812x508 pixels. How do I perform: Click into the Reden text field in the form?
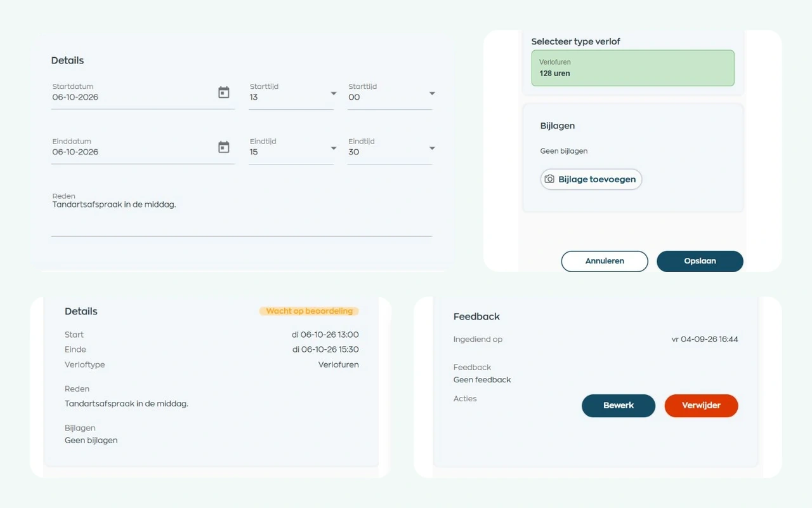[242, 213]
